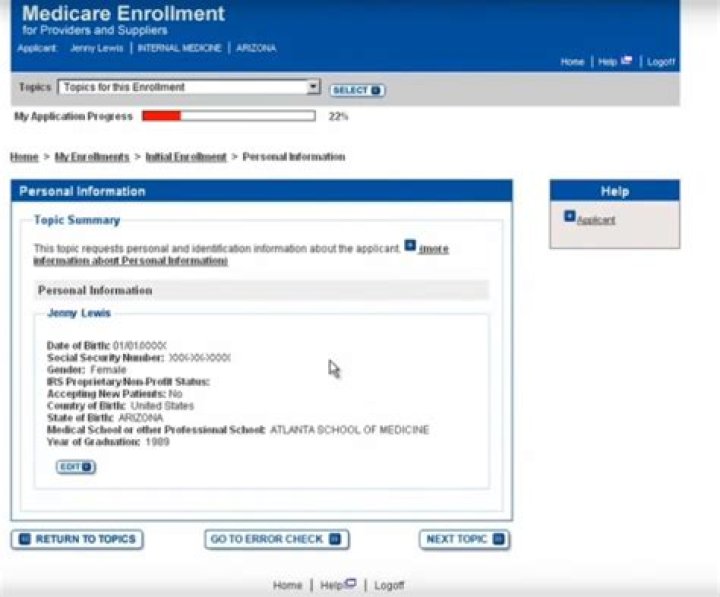Click the arrow icon on EDIT button

point(87,467)
